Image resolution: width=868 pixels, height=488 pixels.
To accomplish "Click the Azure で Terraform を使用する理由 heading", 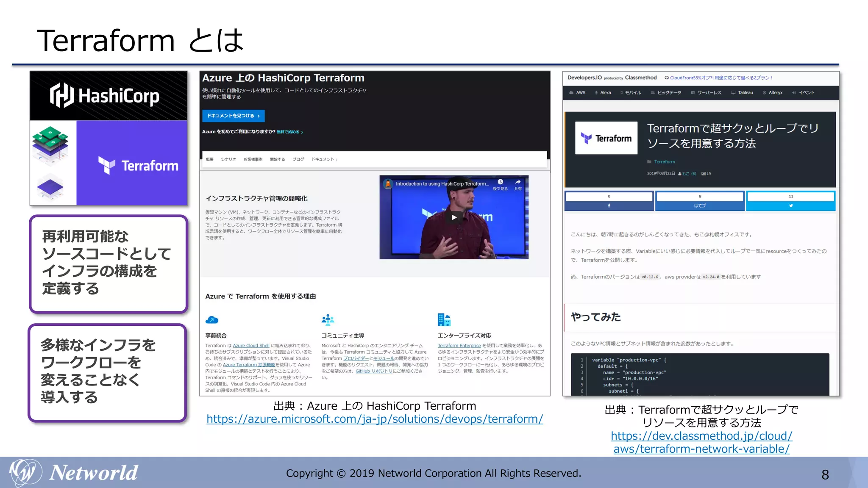I will 260,297.
